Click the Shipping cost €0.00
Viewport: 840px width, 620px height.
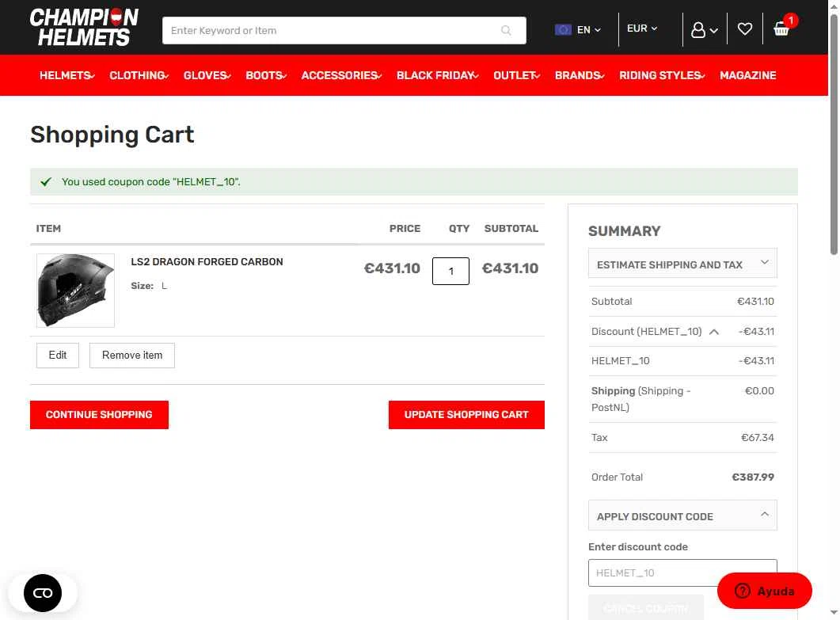(759, 391)
